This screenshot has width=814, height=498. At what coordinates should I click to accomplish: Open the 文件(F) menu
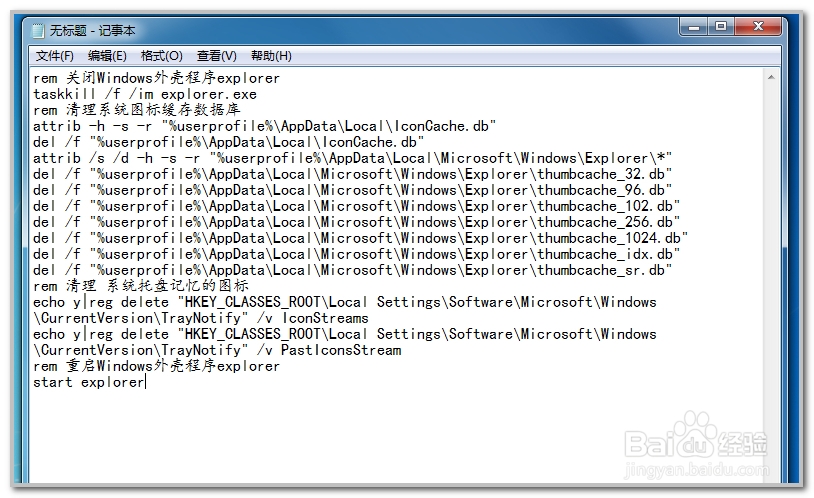55,56
